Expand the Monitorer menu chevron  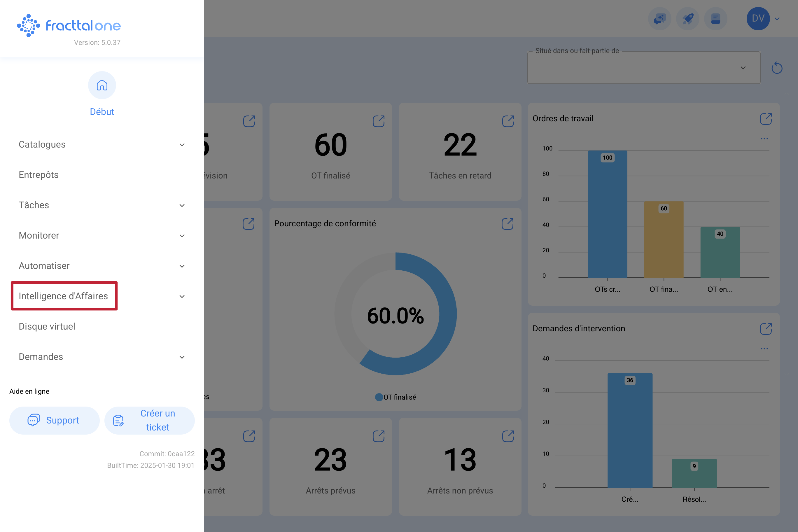click(182, 236)
